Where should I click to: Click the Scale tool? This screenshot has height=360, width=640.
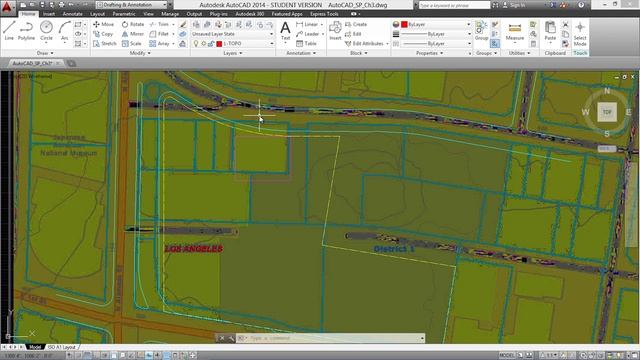pos(131,43)
